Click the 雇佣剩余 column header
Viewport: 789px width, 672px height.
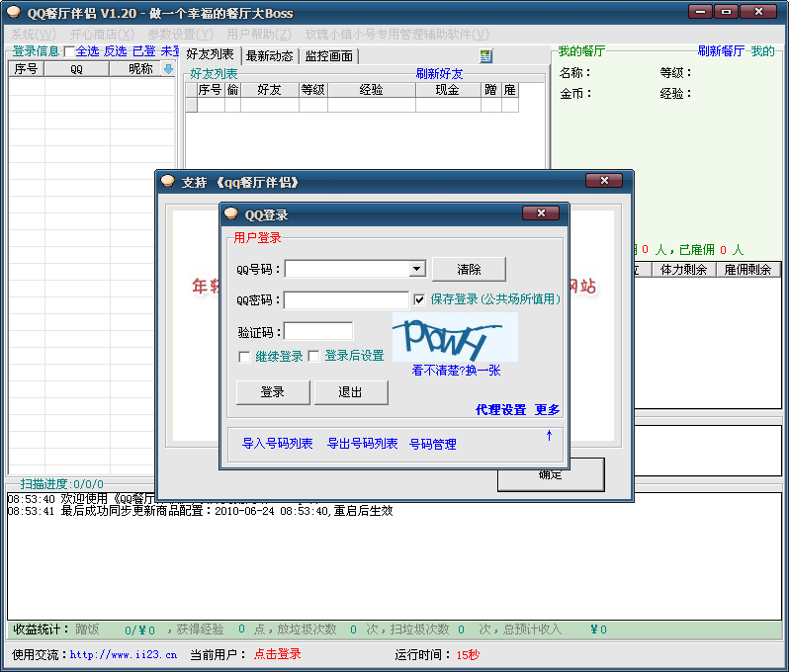(x=747, y=270)
